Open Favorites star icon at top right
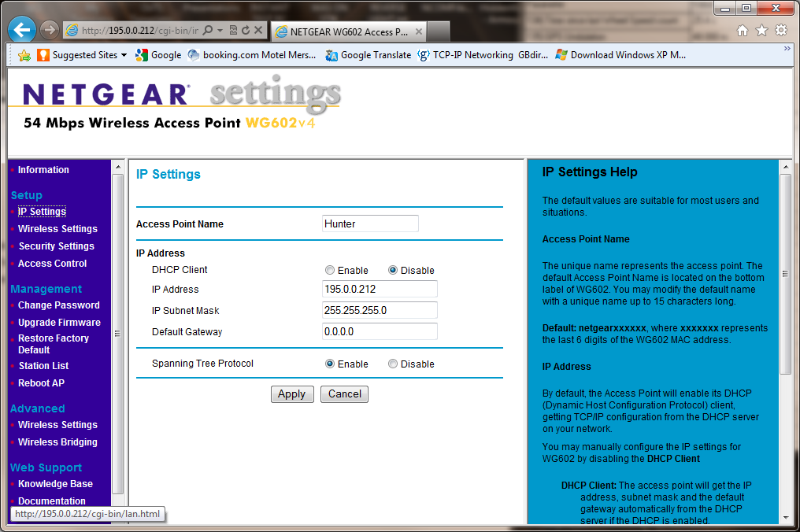 pos(761,31)
